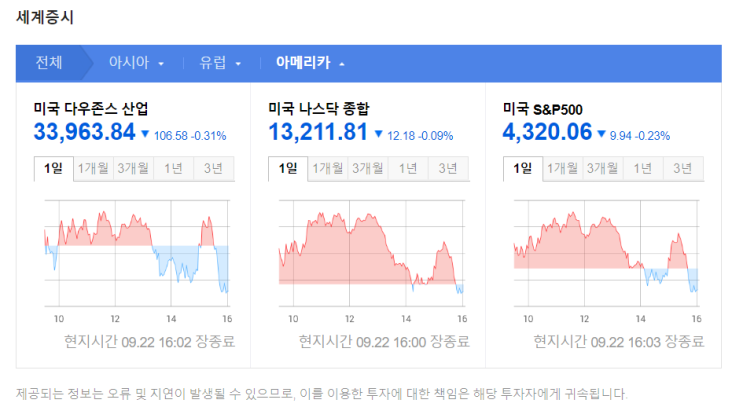The width and height of the screenshot is (743, 407).
Task: Click the down triangle beside 106.58
Action: coord(145,134)
